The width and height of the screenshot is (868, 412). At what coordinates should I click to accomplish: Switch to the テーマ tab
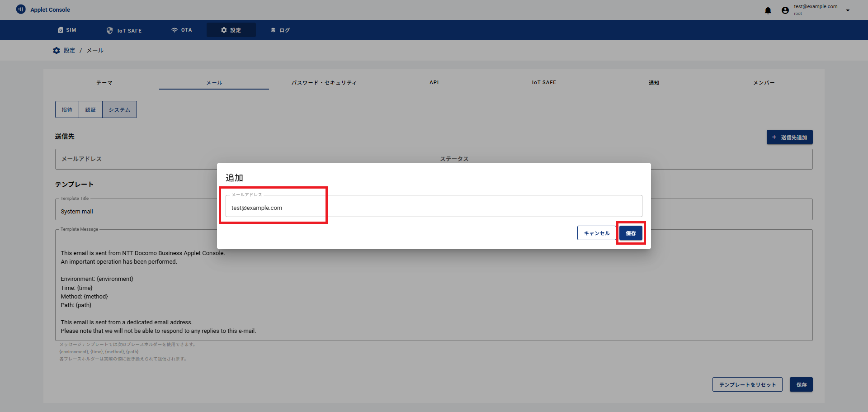[104, 82]
